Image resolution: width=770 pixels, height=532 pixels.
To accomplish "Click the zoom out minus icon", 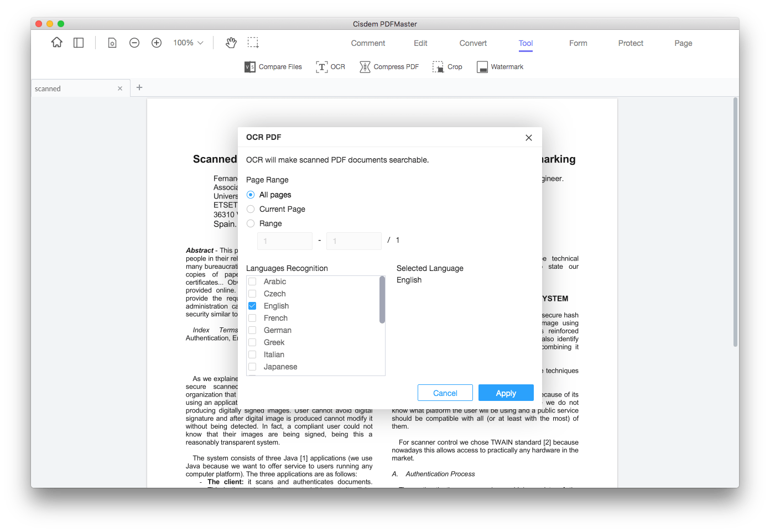I will pyautogui.click(x=134, y=43).
